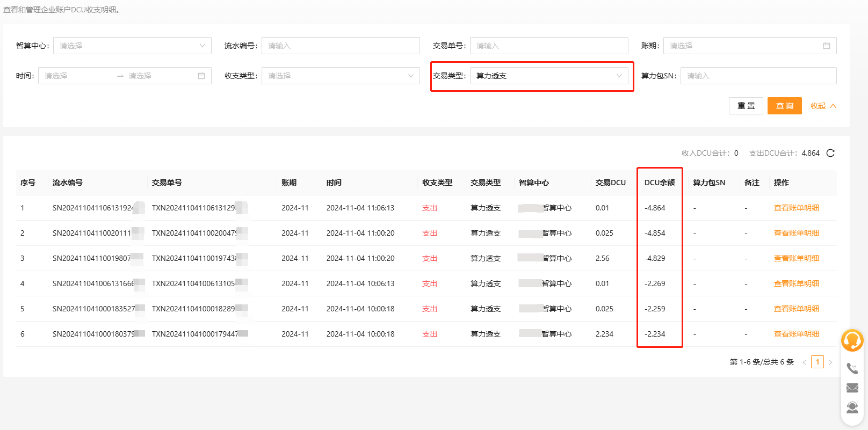
Task: Open the orange customer service headset icon
Action: 852,340
